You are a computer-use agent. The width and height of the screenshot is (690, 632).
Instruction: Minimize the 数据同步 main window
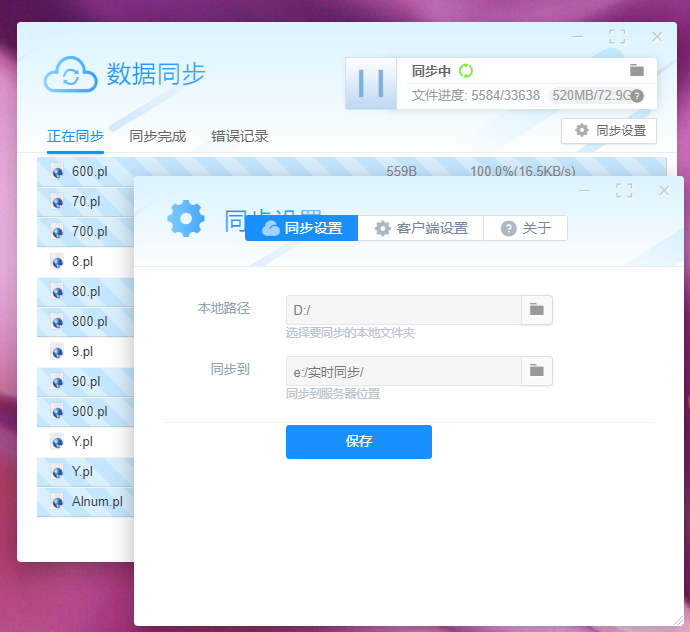coord(577,37)
